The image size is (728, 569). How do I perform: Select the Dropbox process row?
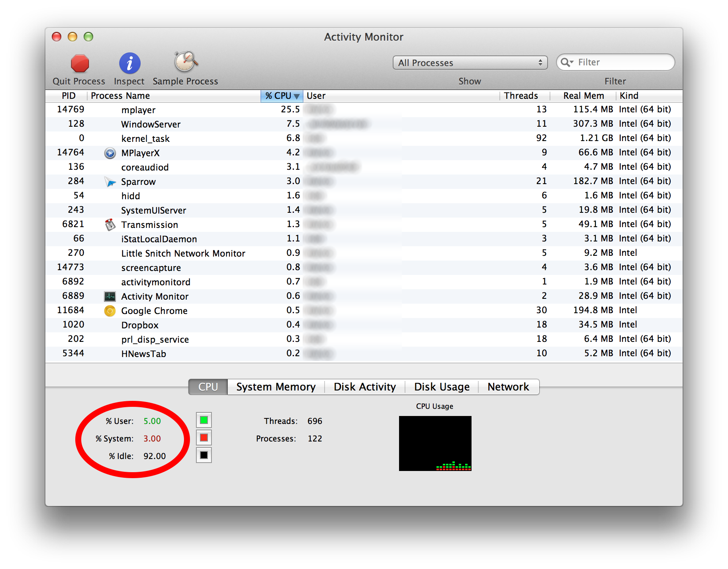(364, 325)
